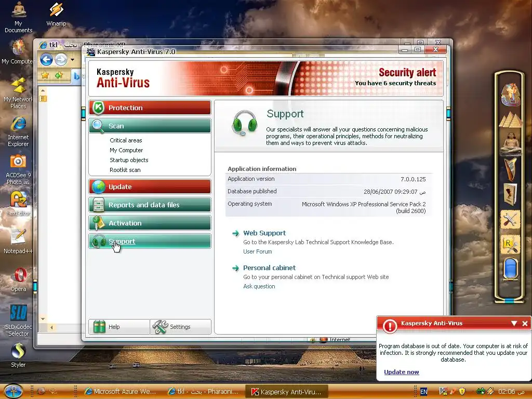The image size is (532, 399).
Task: Select My Computer scan item
Action: (x=126, y=150)
